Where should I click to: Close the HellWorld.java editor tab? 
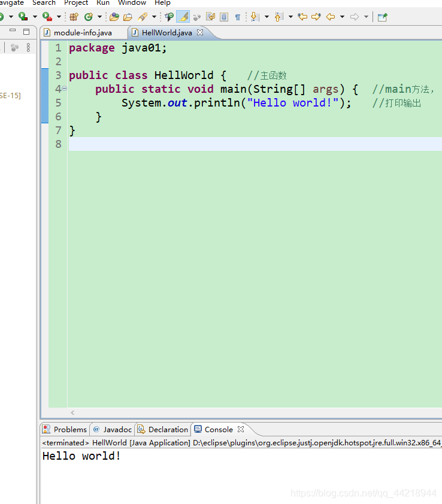point(200,32)
